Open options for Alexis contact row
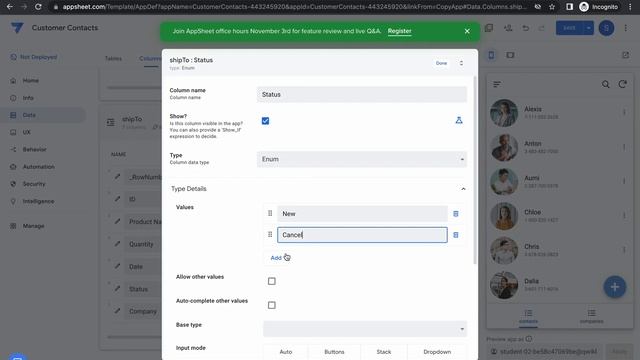The height and width of the screenshot is (360, 640). click(x=624, y=112)
